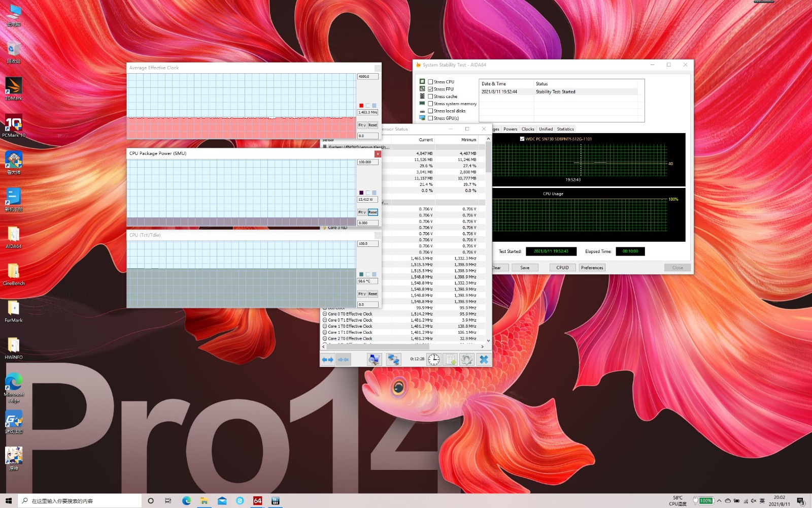Open the AIDA64 desktop folder icon

coord(14,237)
